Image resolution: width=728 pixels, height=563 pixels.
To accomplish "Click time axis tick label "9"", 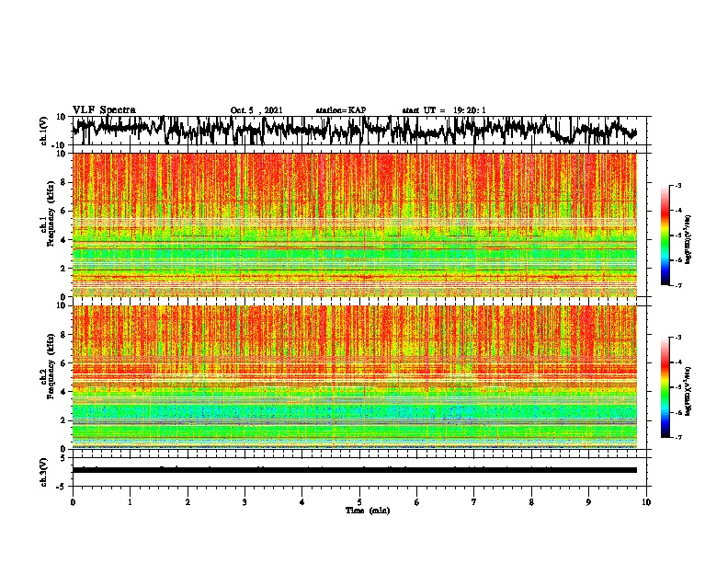I will [588, 502].
